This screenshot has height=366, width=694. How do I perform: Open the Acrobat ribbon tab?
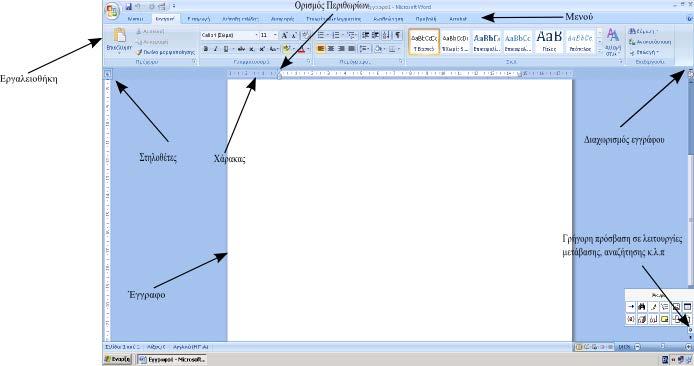pos(458,19)
